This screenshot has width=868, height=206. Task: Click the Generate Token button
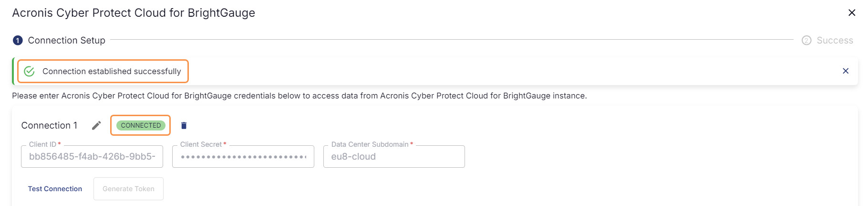tap(128, 189)
